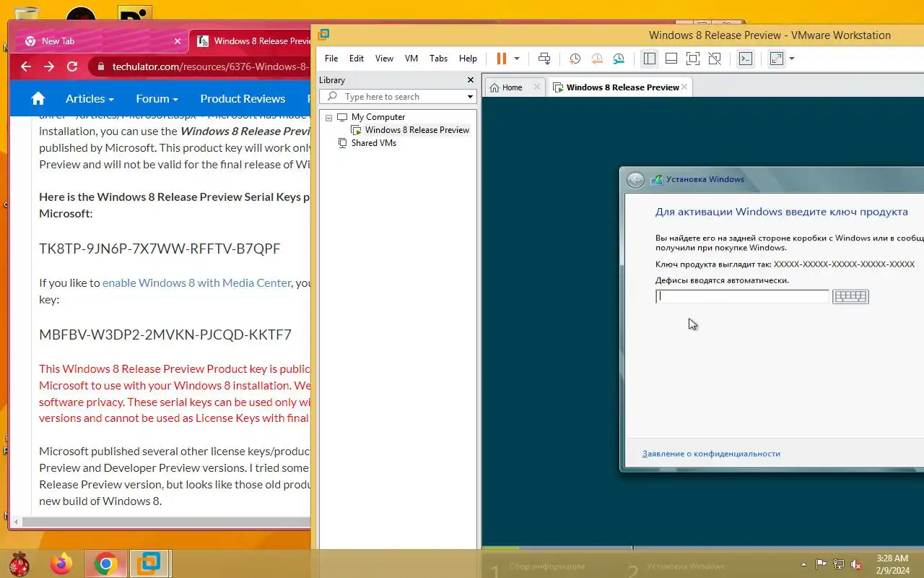Enter full screen mode in VMware
This screenshot has height=578, width=924.
pos(693,59)
